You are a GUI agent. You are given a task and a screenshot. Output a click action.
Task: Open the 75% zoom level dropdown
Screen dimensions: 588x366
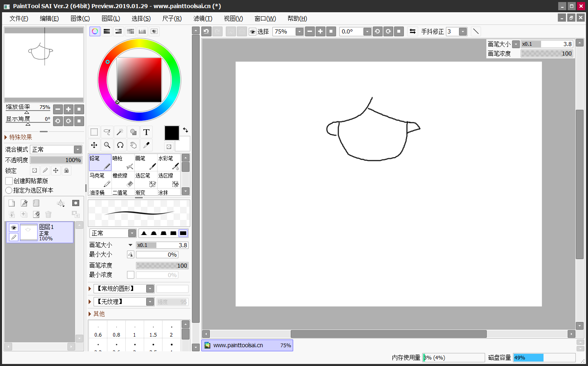(299, 31)
